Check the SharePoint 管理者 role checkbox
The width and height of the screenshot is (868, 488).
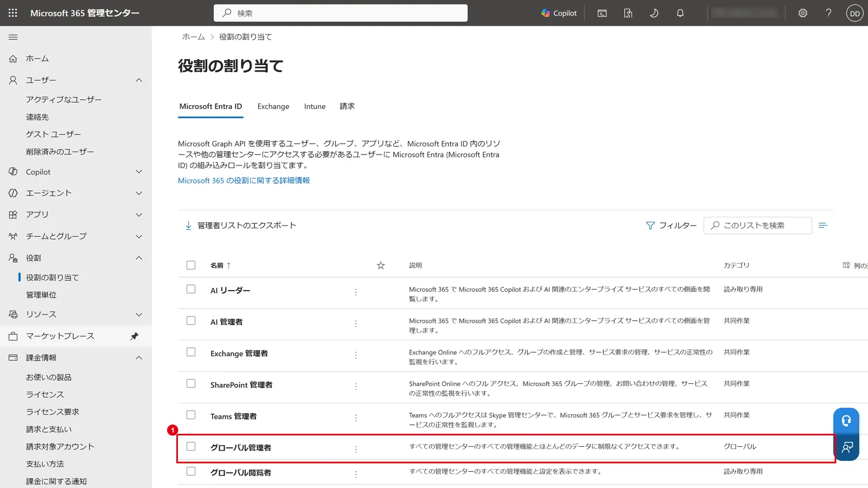[191, 383]
